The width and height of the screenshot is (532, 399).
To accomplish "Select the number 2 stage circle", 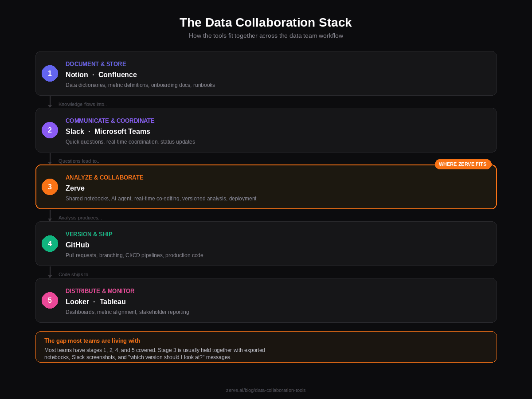I will [50, 130].
